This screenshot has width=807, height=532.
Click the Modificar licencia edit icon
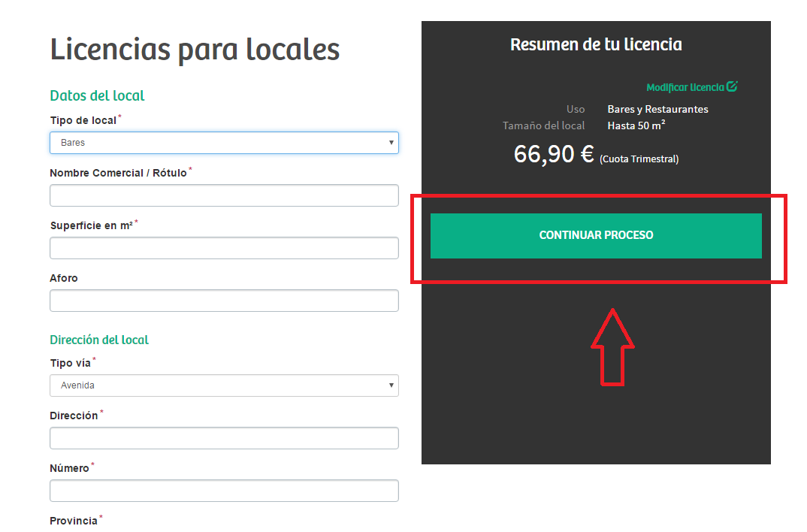pyautogui.click(x=733, y=86)
